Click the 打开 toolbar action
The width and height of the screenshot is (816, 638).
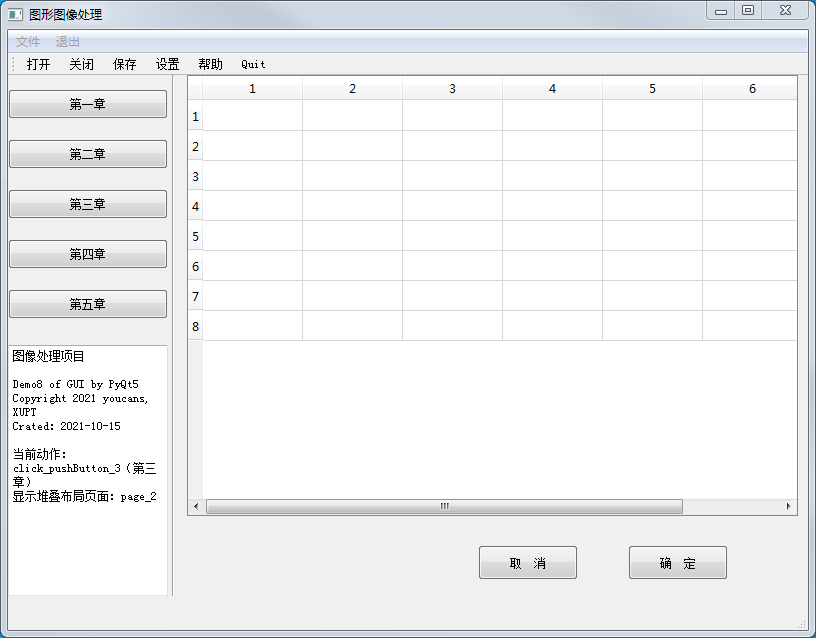click(x=39, y=64)
